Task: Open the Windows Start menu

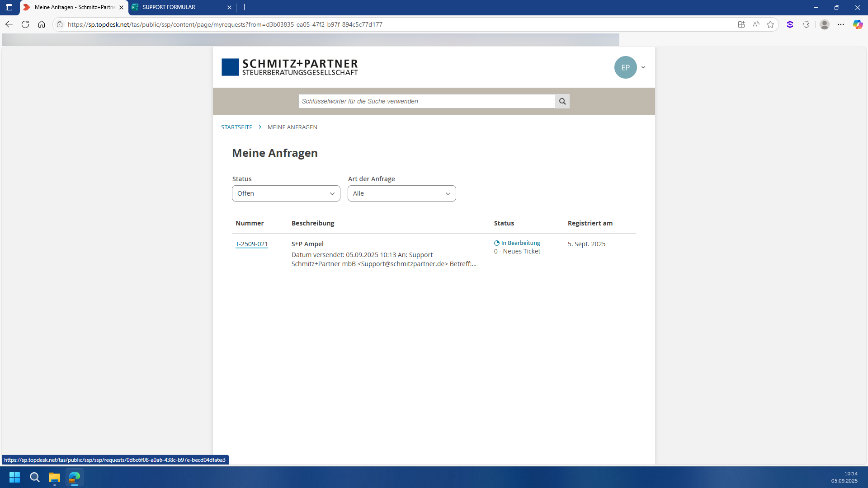Action: [14, 477]
